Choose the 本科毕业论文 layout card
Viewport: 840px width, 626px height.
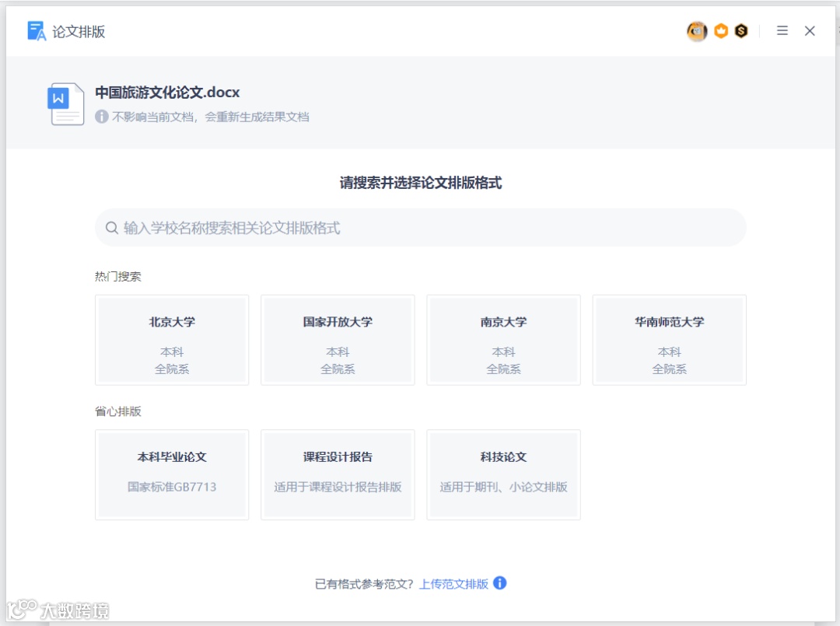pos(172,474)
